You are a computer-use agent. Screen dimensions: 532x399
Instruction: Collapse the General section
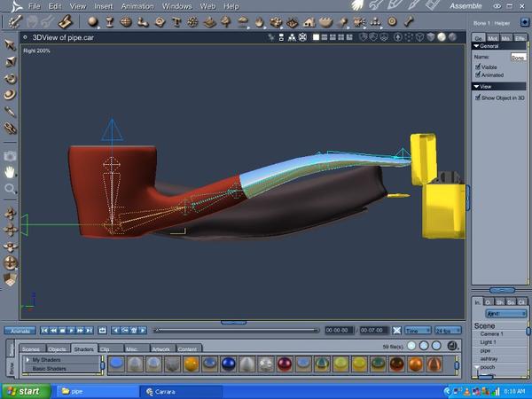pyautogui.click(x=476, y=46)
